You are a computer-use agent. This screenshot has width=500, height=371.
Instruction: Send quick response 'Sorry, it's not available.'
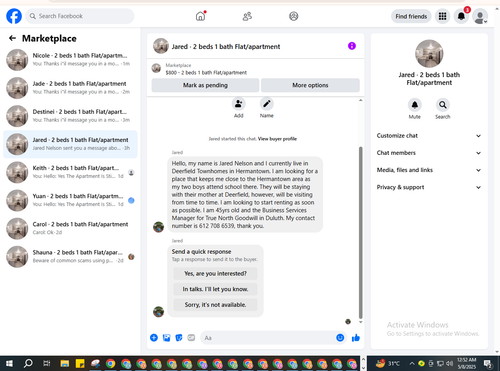point(215,305)
